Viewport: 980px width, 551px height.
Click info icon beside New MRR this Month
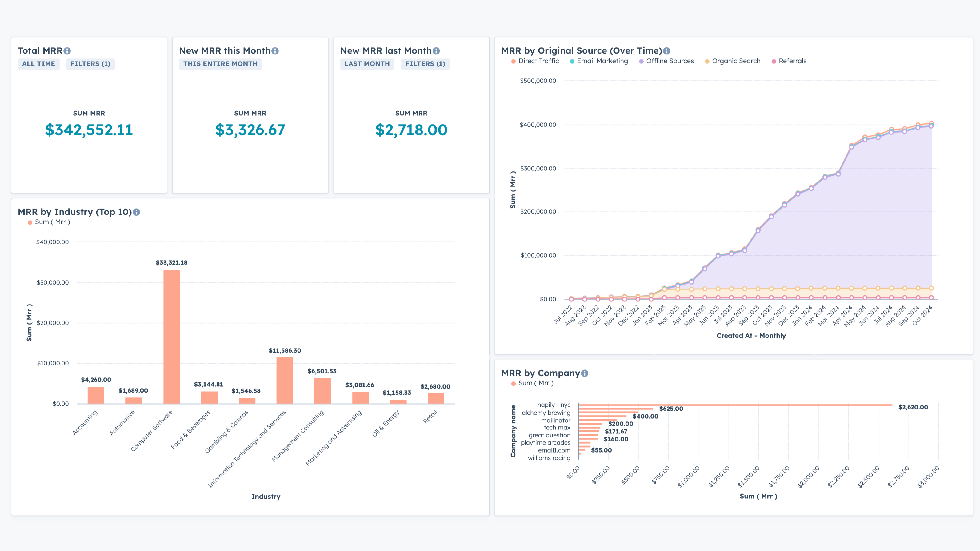coord(275,51)
